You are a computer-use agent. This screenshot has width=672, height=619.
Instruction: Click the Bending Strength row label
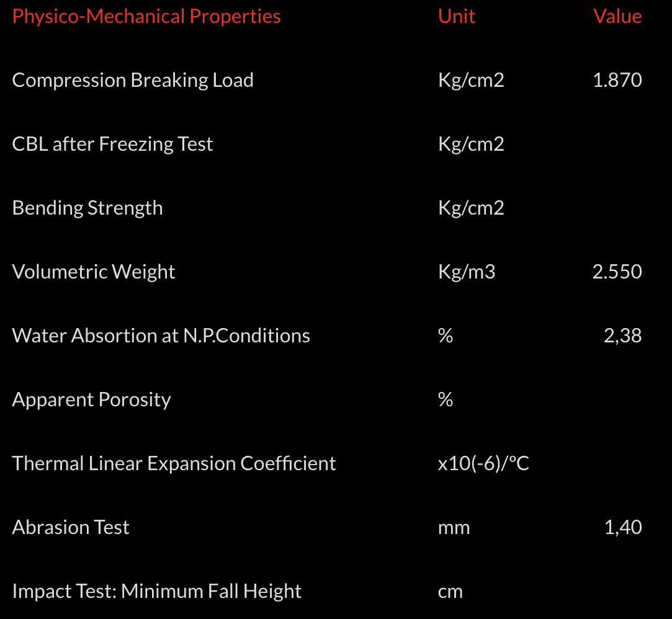(87, 208)
